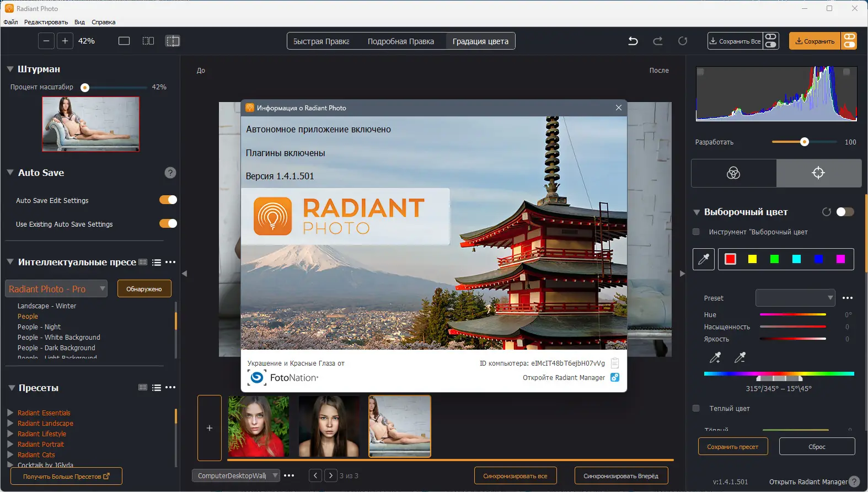
Task: Adjust the Разработать slider handle
Action: tap(805, 142)
